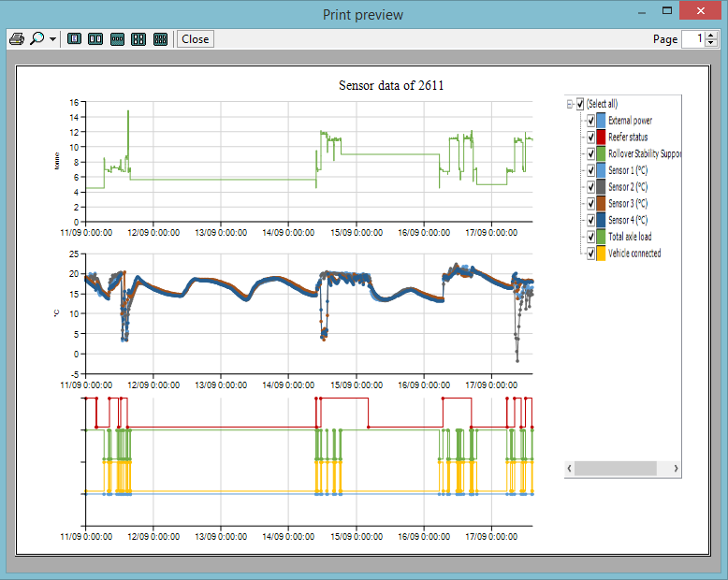
Task: Decrease page number with down spinner
Action: click(x=711, y=43)
